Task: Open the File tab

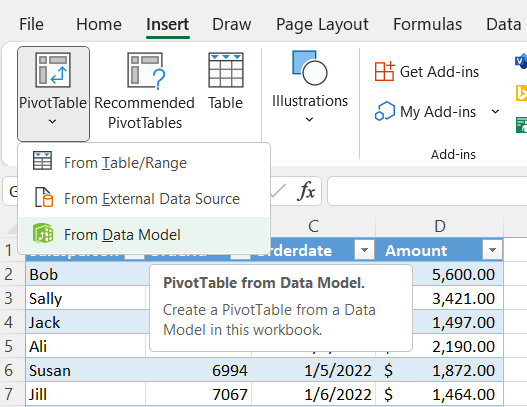Action: coord(31,25)
